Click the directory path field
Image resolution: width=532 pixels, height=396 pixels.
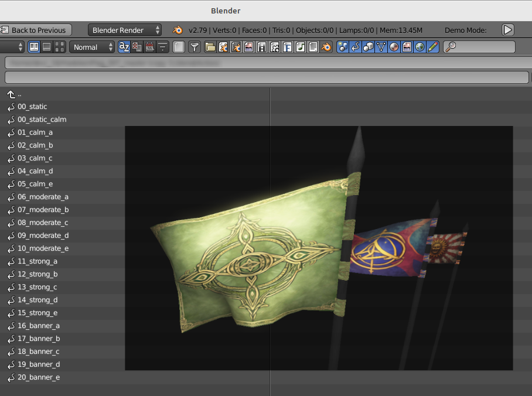click(268, 63)
